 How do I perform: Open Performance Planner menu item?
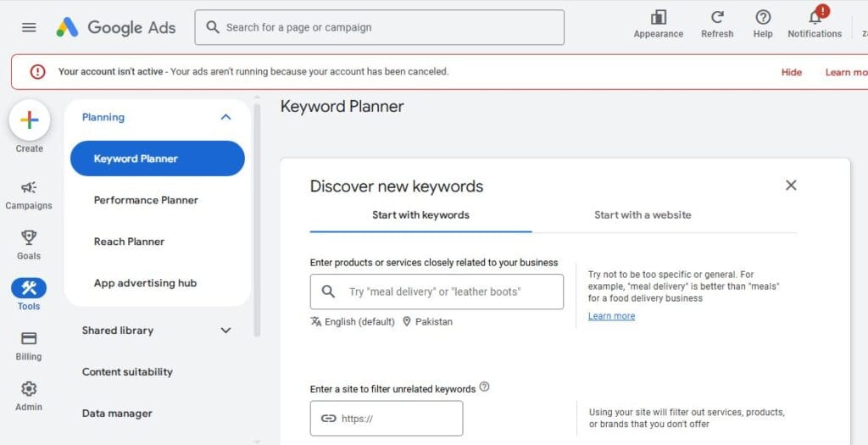[146, 200]
